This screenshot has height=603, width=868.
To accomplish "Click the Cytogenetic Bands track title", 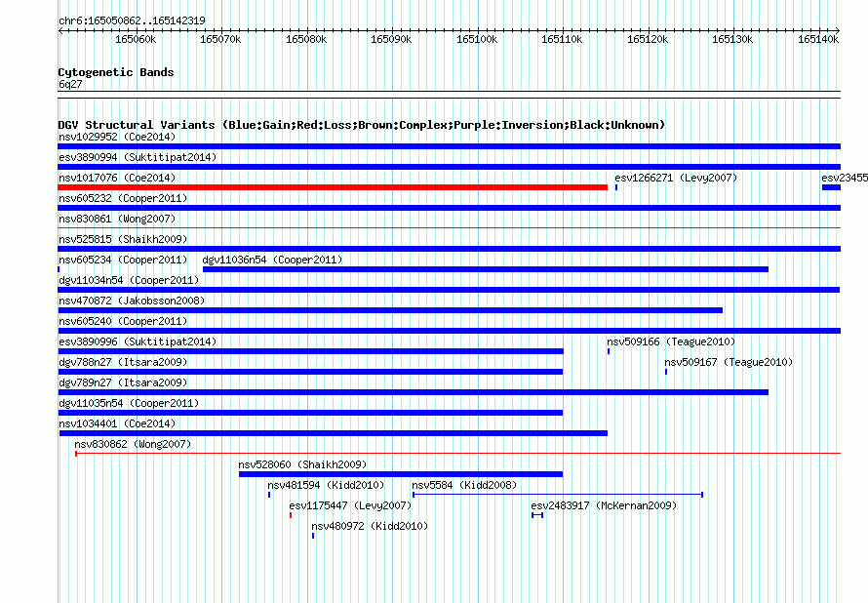I will point(116,72).
